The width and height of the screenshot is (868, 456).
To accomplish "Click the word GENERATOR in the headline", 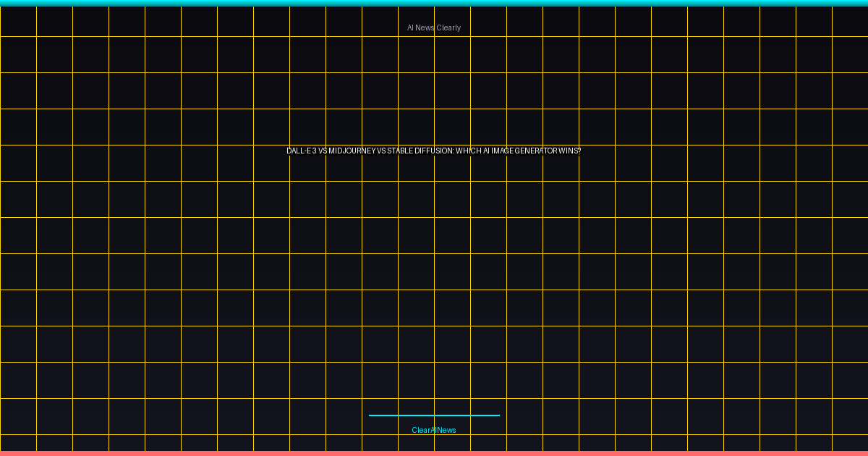I will pos(535,151).
